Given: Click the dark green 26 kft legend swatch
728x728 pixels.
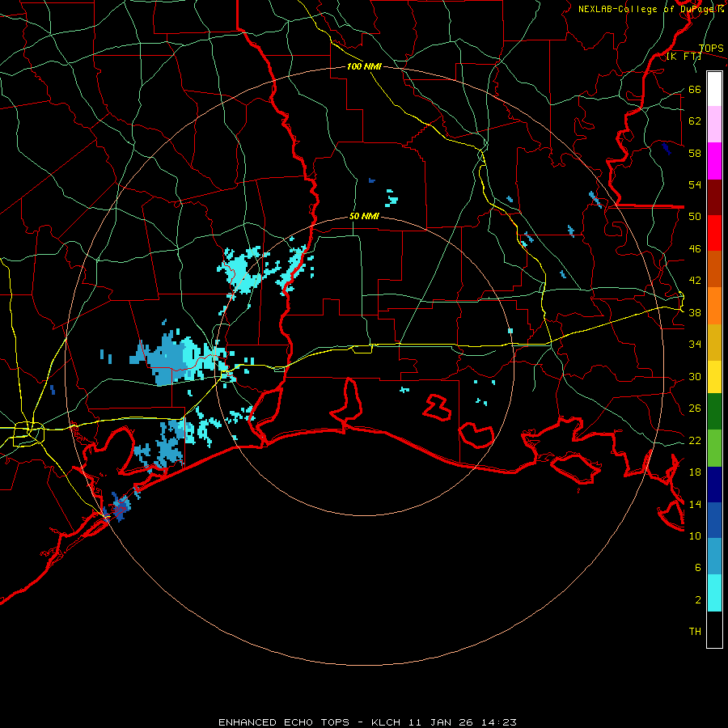Looking at the screenshot, I should coord(714,412).
